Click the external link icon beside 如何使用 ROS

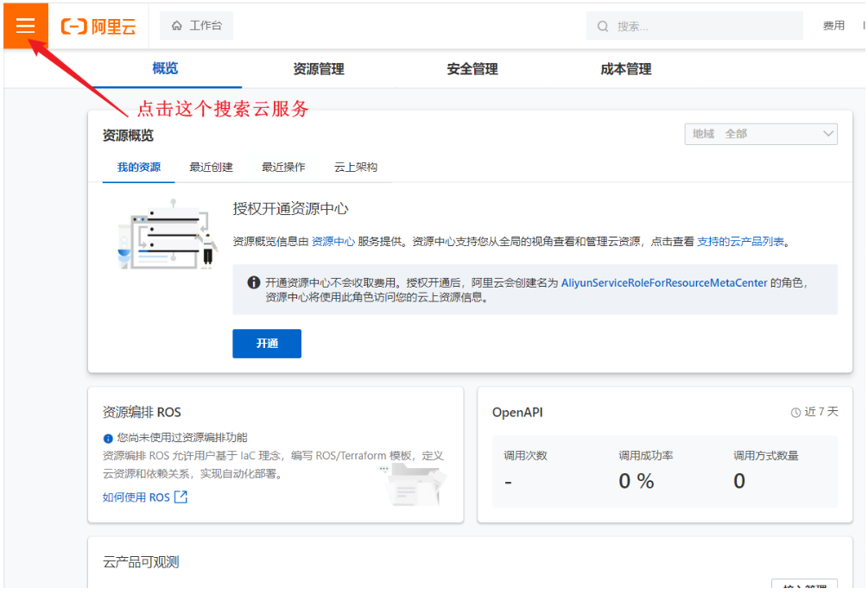click(x=181, y=497)
